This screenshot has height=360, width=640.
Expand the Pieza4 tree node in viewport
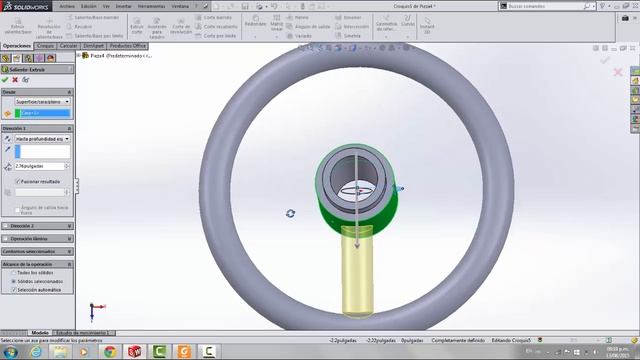79,56
